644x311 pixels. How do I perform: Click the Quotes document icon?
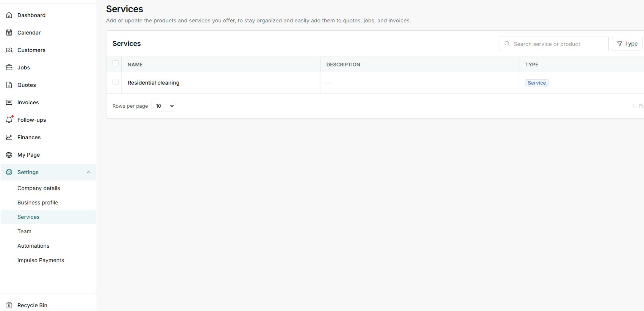point(9,85)
